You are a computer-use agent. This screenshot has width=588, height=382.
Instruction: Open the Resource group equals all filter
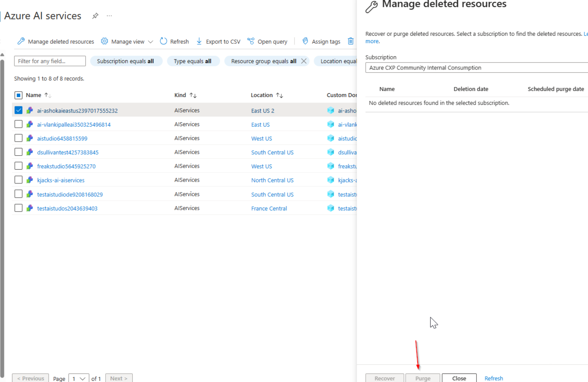click(264, 61)
